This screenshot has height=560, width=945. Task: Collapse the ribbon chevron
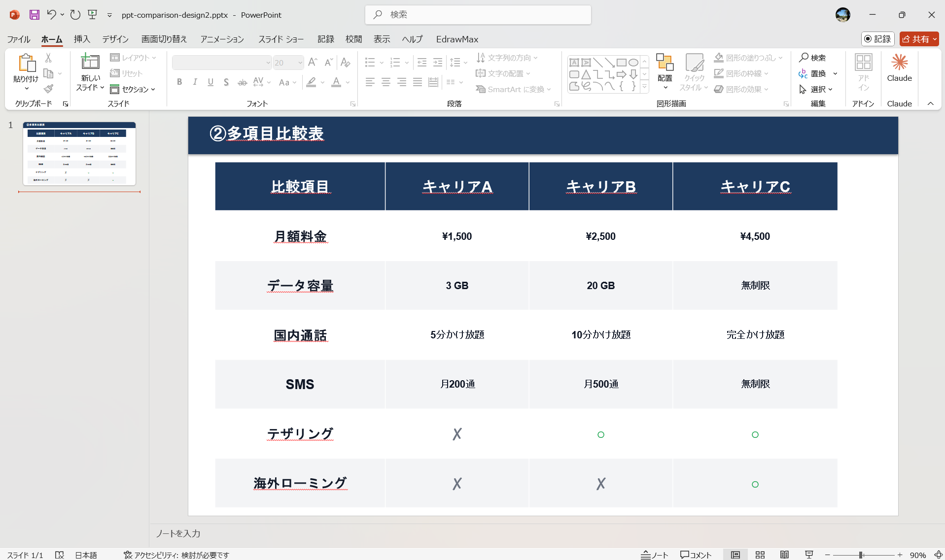pos(931,103)
